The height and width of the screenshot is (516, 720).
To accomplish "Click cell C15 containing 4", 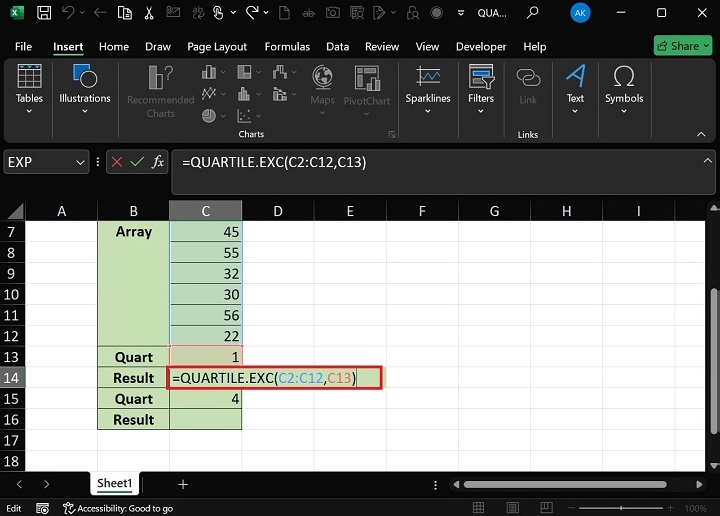I will click(206, 398).
